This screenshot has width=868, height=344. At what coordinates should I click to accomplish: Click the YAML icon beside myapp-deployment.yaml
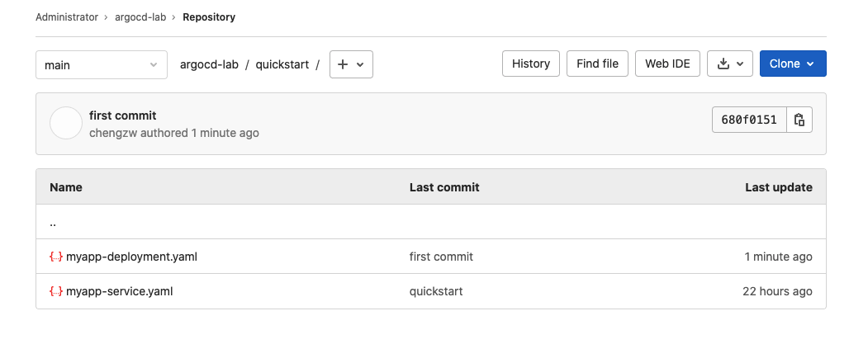point(56,257)
